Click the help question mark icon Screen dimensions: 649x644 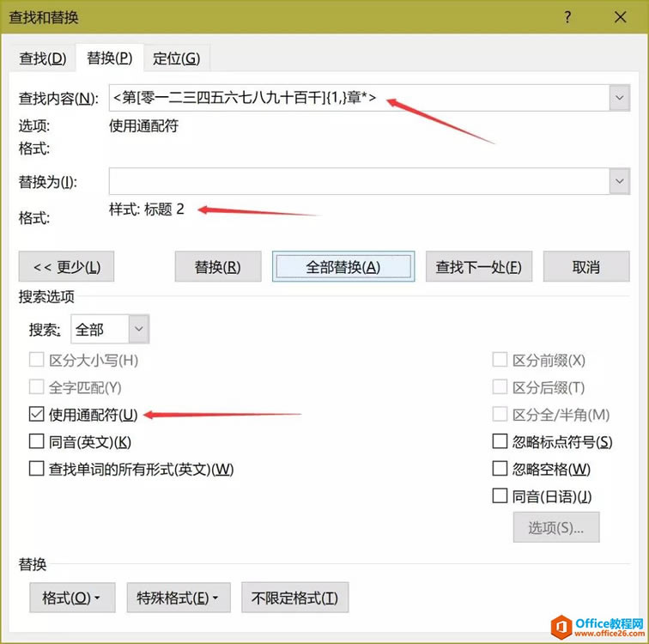tap(567, 17)
